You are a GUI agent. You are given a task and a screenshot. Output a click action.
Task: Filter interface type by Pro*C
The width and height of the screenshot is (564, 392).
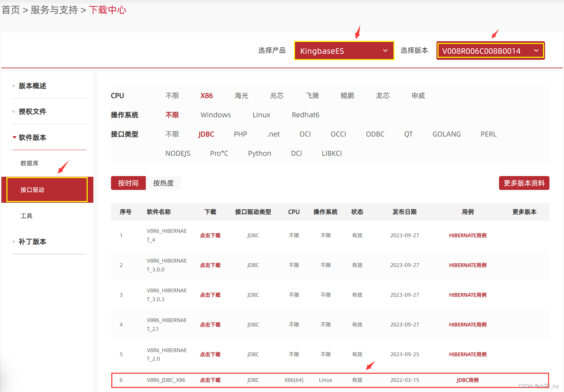tap(219, 153)
